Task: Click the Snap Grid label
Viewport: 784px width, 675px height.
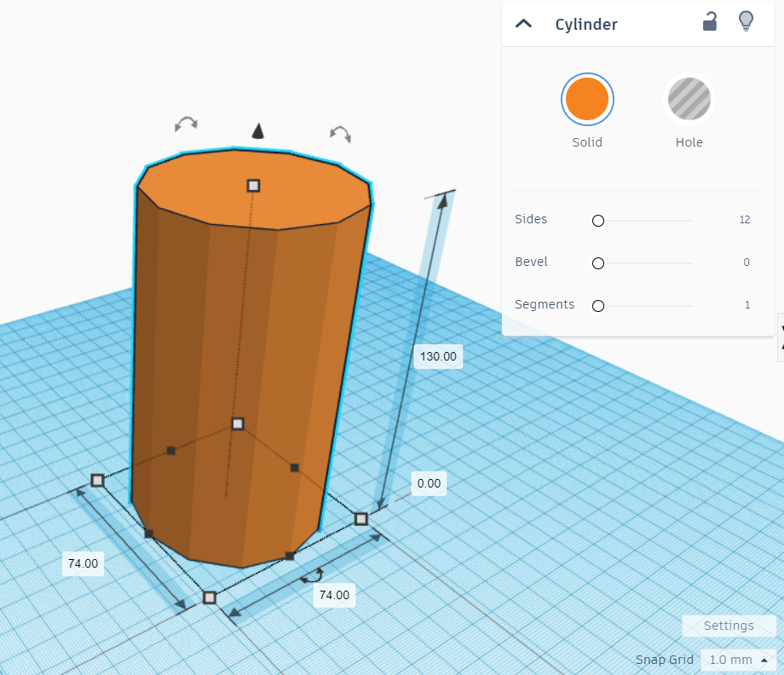Action: [x=664, y=660]
